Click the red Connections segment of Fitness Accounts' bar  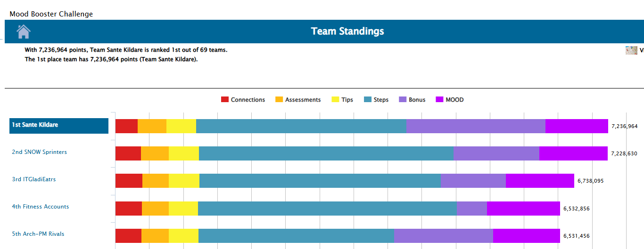129,209
